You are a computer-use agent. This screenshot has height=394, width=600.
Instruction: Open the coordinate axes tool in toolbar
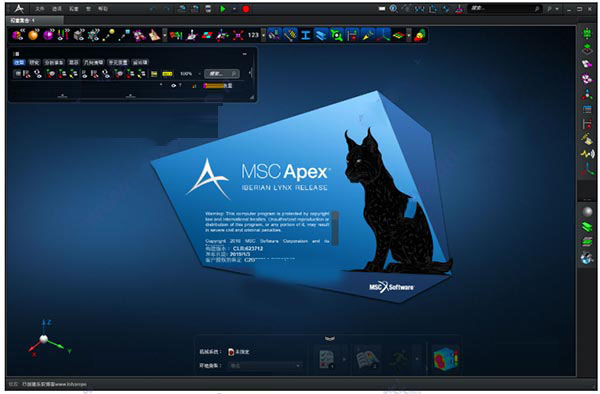(383, 35)
